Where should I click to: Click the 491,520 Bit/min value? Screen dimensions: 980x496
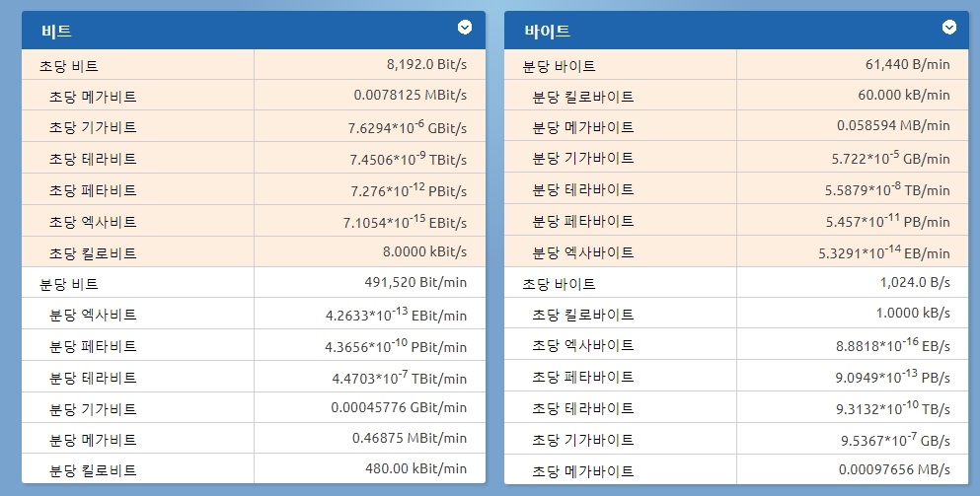(415, 283)
